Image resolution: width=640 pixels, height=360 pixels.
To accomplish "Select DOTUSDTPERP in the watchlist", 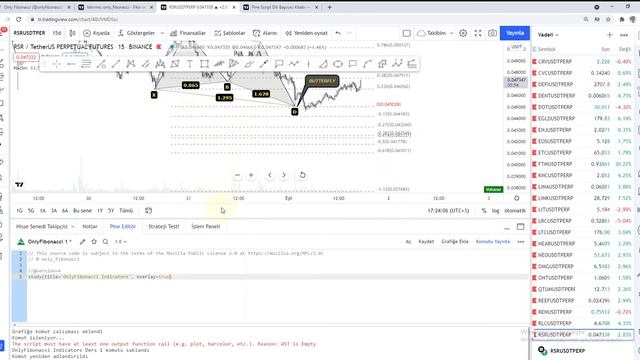I will (582, 107).
